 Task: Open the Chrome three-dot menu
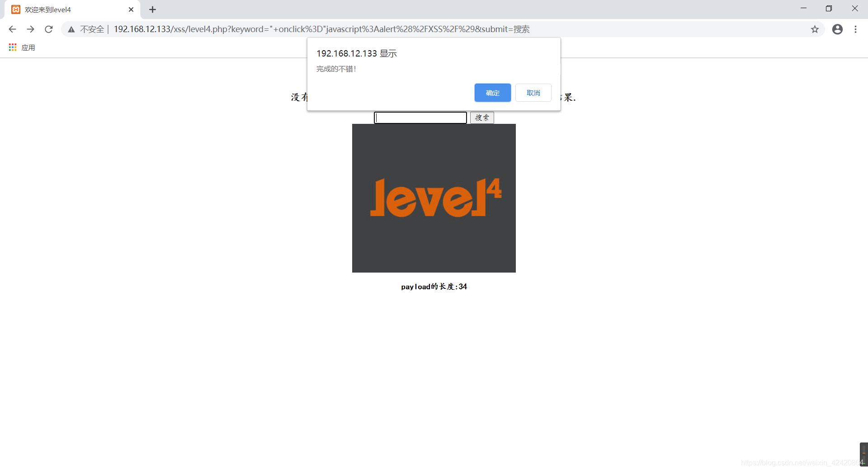[x=855, y=29]
